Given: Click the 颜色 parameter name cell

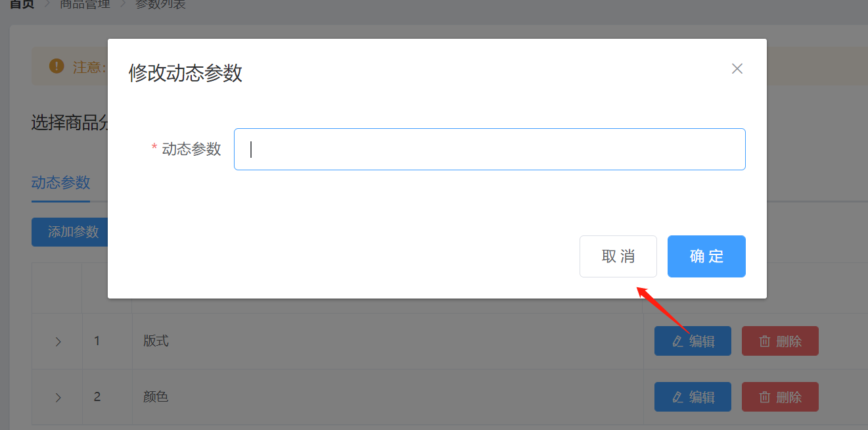Looking at the screenshot, I should tap(388, 397).
